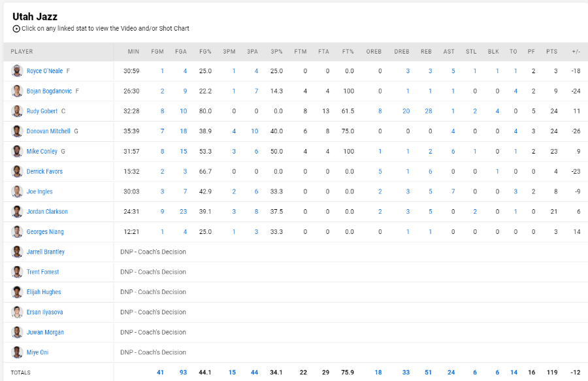The image size is (588, 381).
Task: Click Ersan Ilyasova's headshot photo
Action: pyautogui.click(x=17, y=312)
